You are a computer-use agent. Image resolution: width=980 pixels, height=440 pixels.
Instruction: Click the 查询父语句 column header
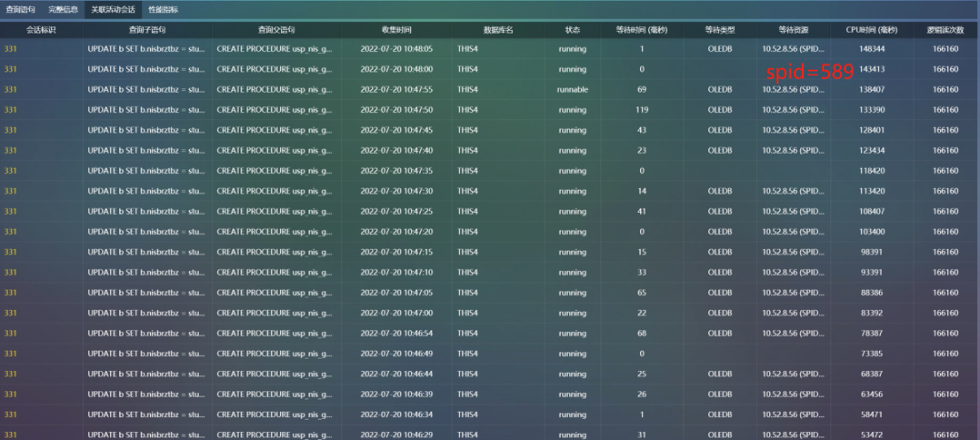[277, 30]
